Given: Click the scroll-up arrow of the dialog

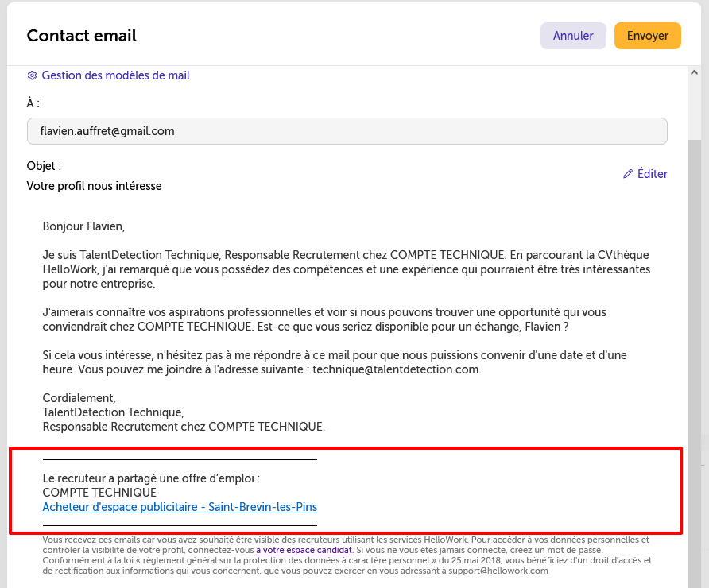Looking at the screenshot, I should click(694, 72).
